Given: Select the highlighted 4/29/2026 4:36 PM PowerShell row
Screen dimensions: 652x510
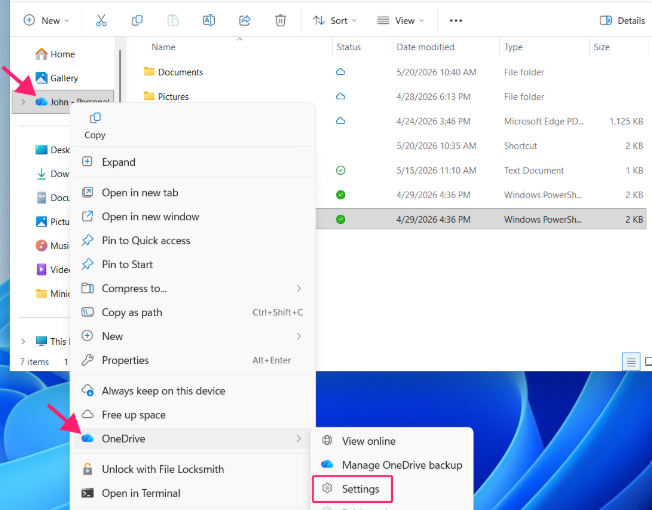Looking at the screenshot, I should 481,219.
